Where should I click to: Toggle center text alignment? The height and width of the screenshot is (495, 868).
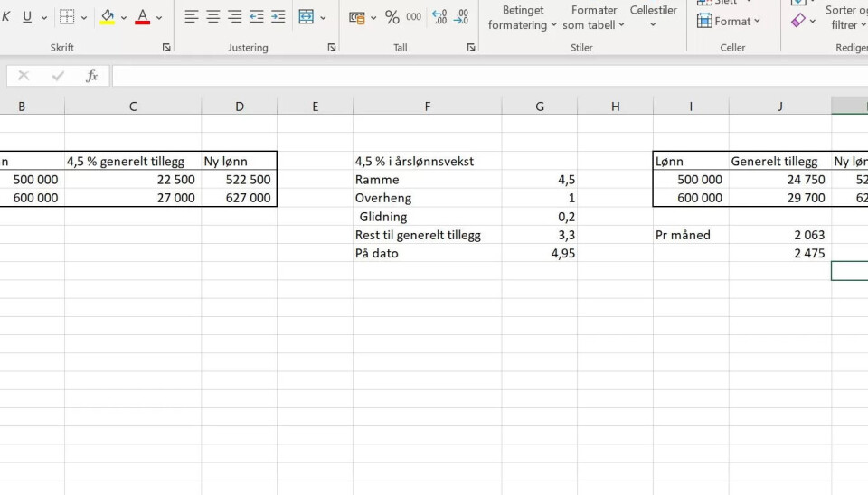212,17
